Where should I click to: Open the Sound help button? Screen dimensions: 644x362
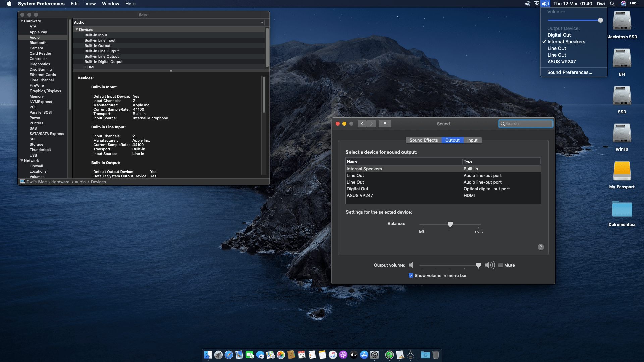pos(541,247)
